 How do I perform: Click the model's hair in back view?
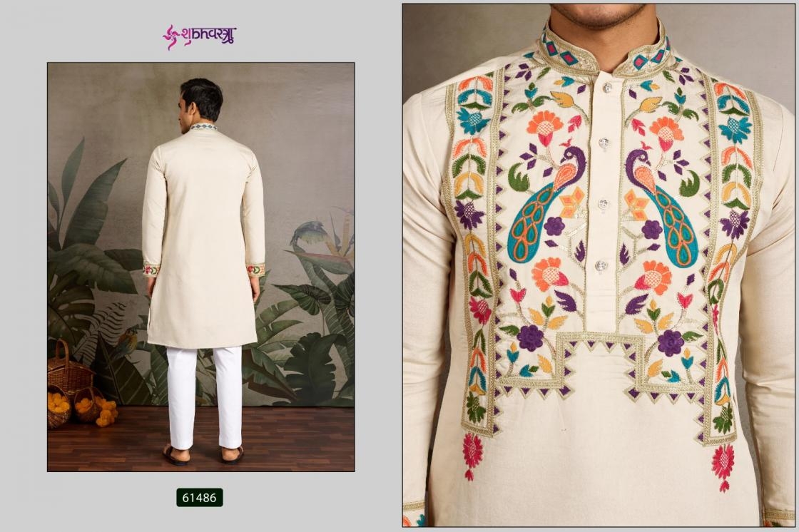(203, 97)
